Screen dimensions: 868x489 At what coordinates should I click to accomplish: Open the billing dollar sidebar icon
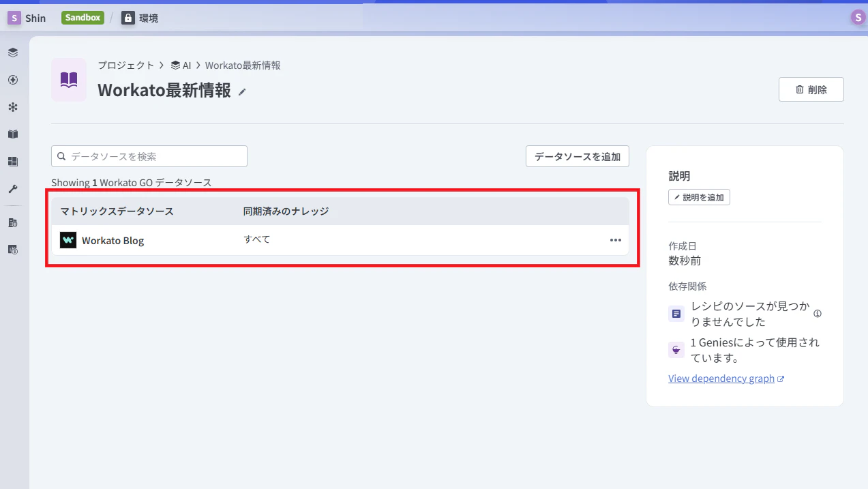[x=13, y=250]
